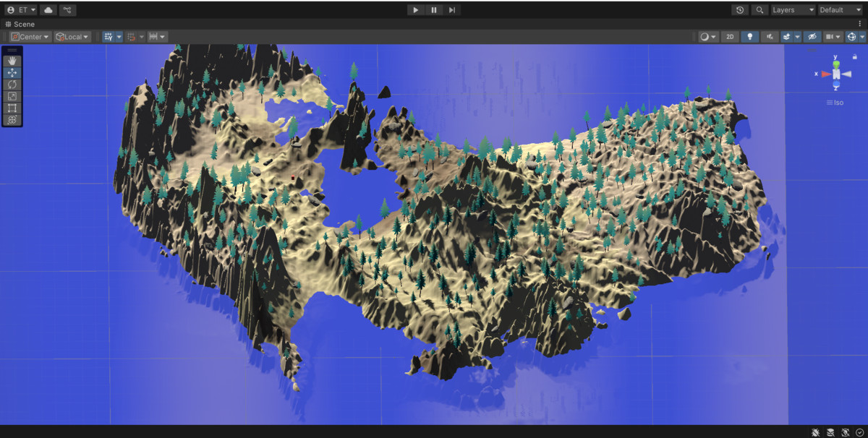Select the combined Transform tool
Image resolution: width=868 pixels, height=438 pixels.
coord(12,119)
